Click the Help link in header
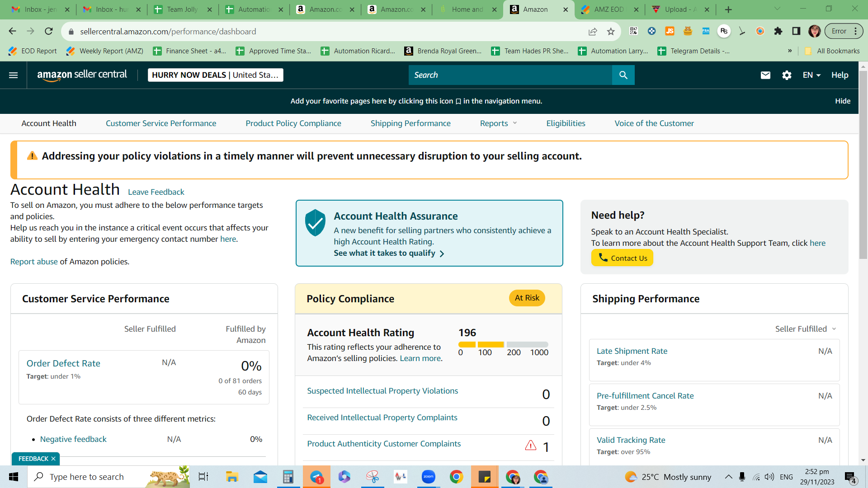 840,75
